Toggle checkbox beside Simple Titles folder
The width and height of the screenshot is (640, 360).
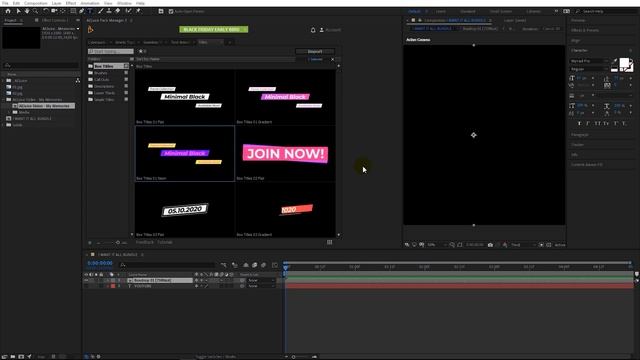pos(126,99)
